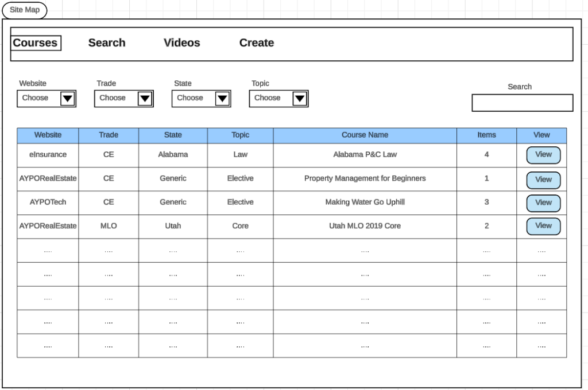Switch to the Search tab

[107, 43]
